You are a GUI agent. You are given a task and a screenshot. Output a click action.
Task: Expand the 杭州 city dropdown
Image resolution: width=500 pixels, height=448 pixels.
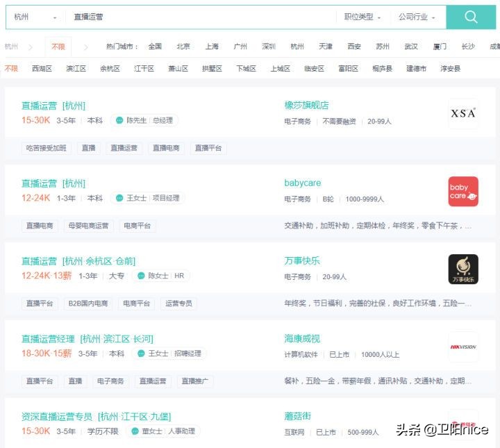click(35, 17)
